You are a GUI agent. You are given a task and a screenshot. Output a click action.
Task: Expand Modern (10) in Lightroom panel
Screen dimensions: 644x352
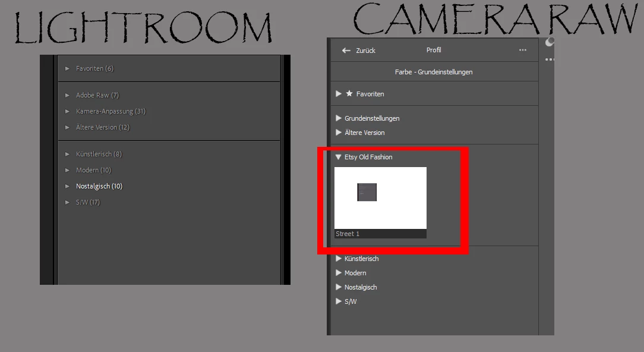[67, 170]
